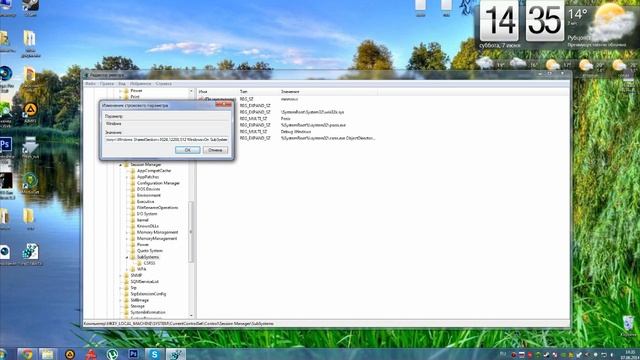Open uTorrent from the taskbar
The width and height of the screenshot is (640, 360).
[x=112, y=354]
